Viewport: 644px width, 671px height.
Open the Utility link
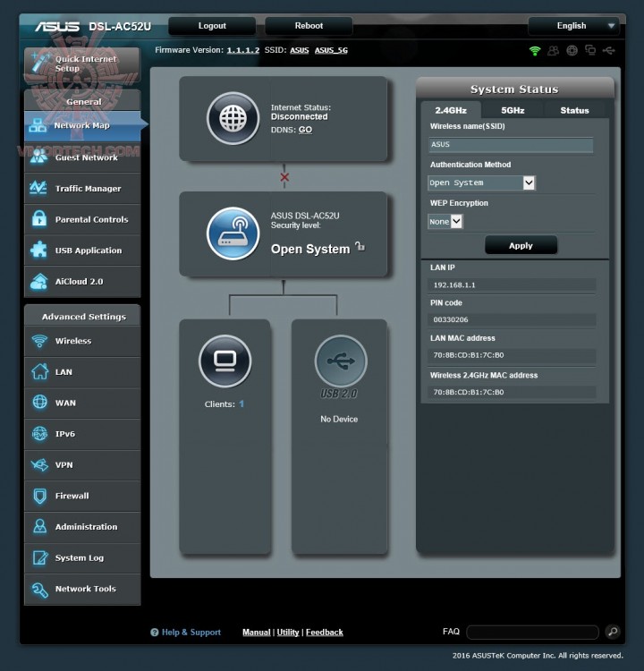tap(287, 632)
